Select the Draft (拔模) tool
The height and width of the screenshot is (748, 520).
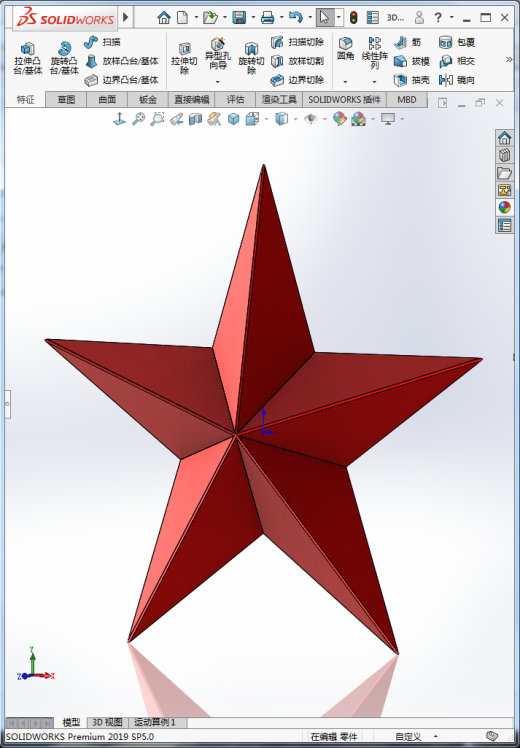coord(412,61)
